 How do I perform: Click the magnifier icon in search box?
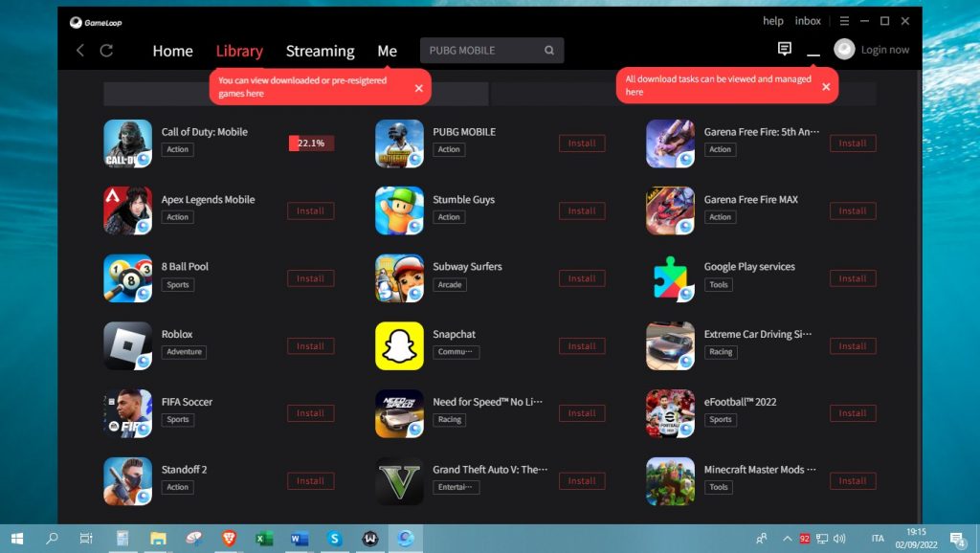[549, 51]
